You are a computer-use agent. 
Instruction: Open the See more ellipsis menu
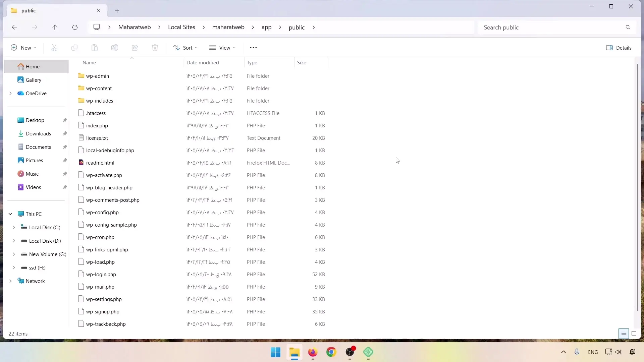coord(253,48)
